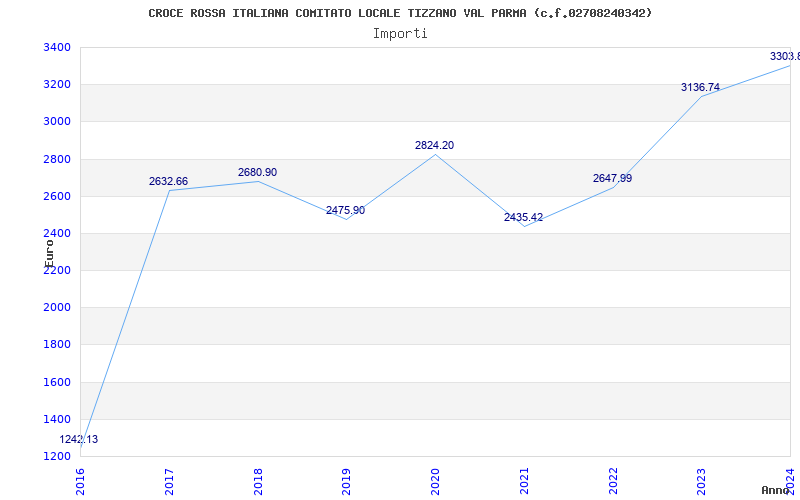Viewport: 800px width, 500px height.
Task: Click y-axis value 3200
Action: (56, 85)
